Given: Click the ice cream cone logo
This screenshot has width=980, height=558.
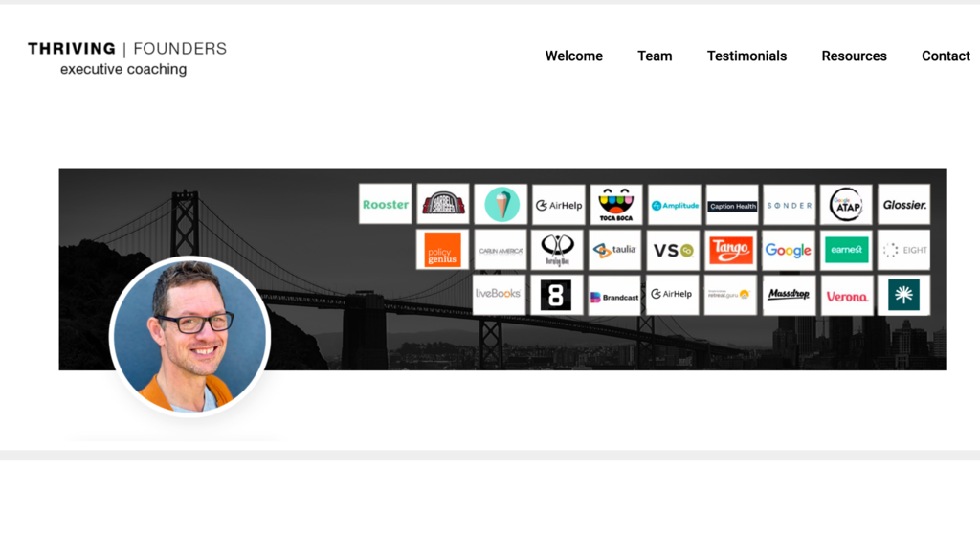Looking at the screenshot, I should tap(501, 204).
